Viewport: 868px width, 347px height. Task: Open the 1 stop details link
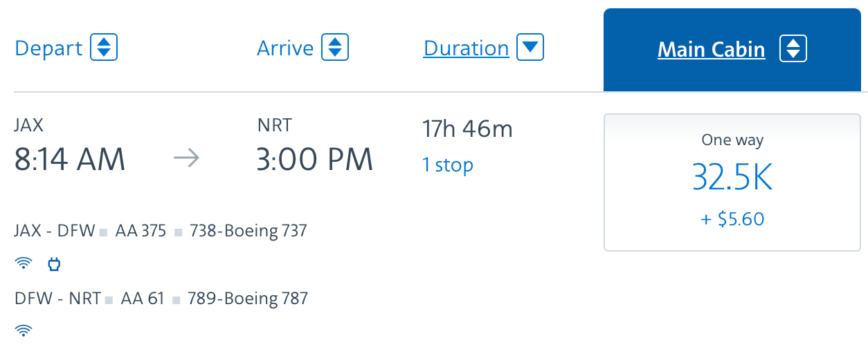448,165
